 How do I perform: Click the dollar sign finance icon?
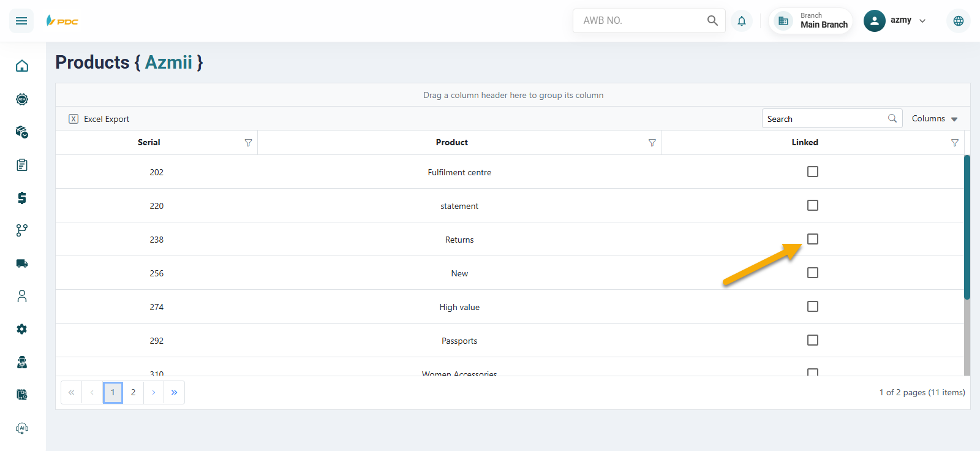[22, 198]
